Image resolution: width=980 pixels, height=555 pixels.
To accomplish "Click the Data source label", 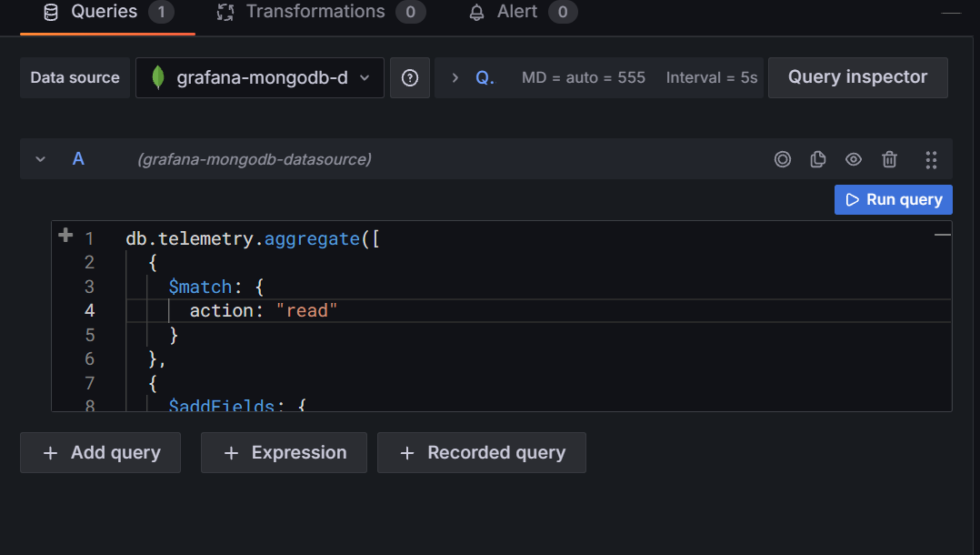I will [75, 77].
